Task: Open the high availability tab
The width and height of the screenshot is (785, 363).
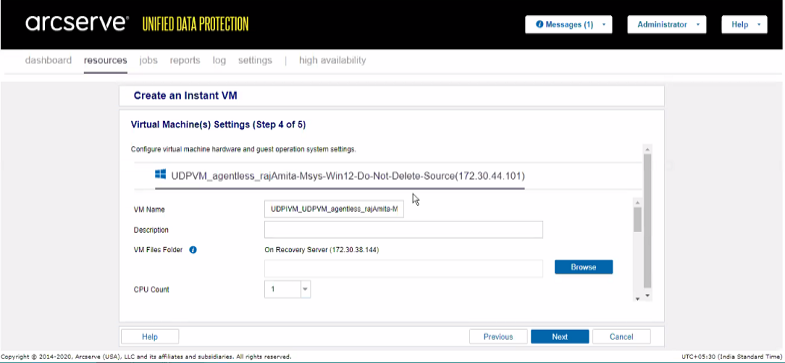Action: (332, 61)
